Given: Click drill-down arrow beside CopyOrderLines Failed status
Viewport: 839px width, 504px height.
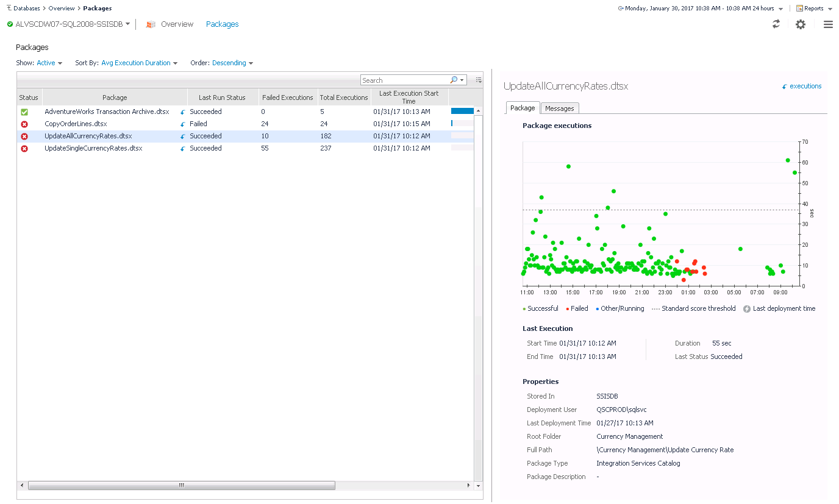Looking at the screenshot, I should click(182, 124).
